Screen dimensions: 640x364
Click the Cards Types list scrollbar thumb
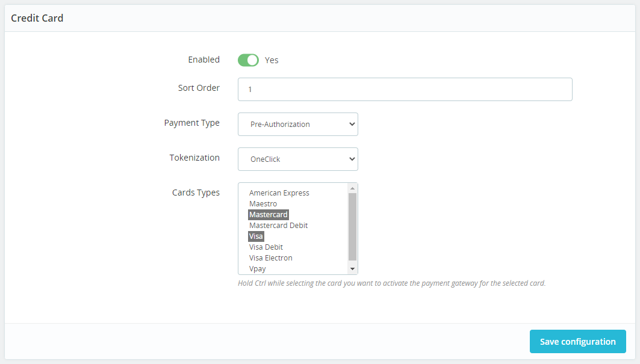click(353, 226)
